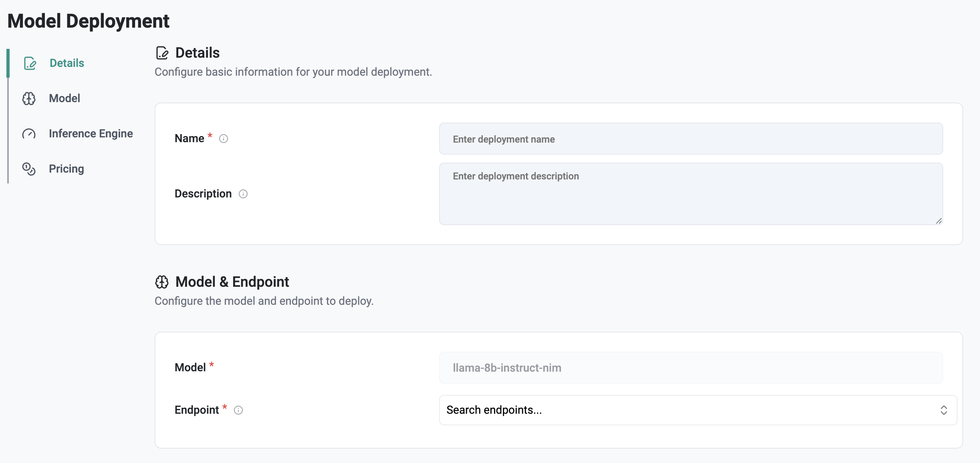The image size is (980, 463).
Task: Open the Inference Engine sidebar section
Action: pyautogui.click(x=91, y=134)
